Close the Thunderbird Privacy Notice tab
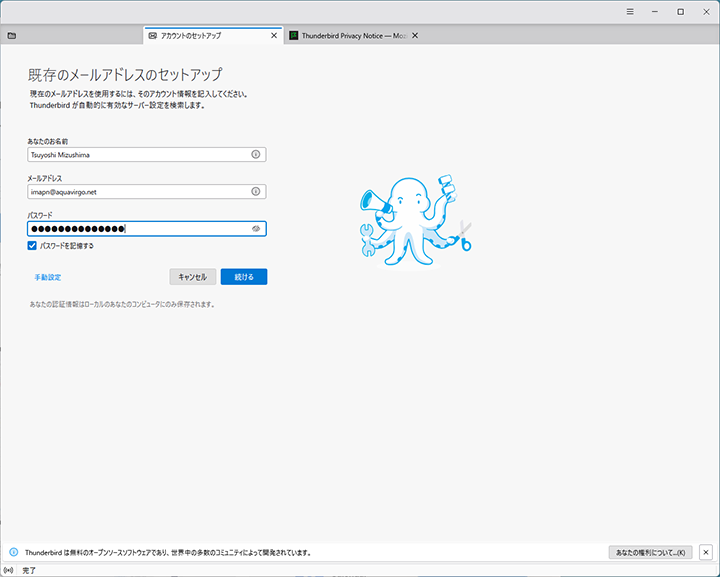The image size is (720, 577). point(415,35)
